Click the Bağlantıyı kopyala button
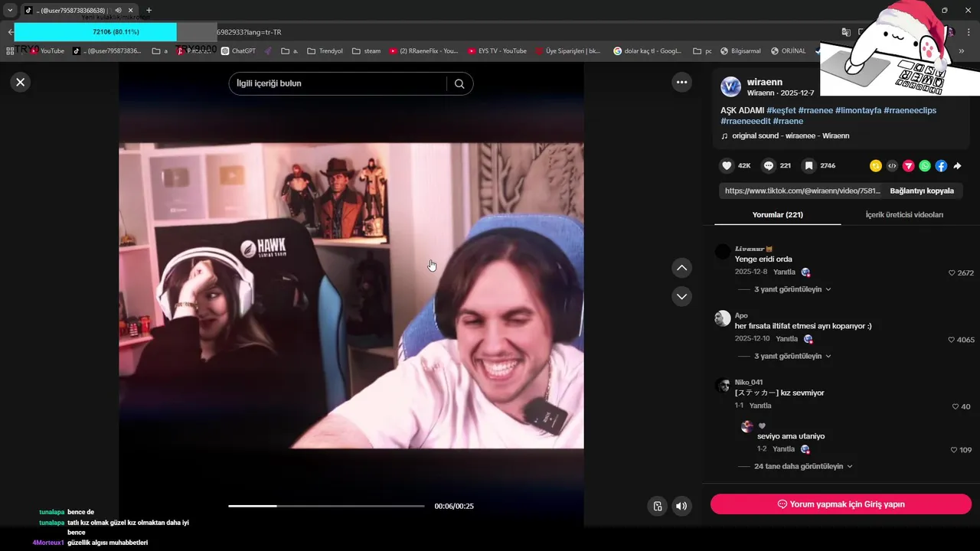This screenshot has width=980, height=551. (x=922, y=191)
